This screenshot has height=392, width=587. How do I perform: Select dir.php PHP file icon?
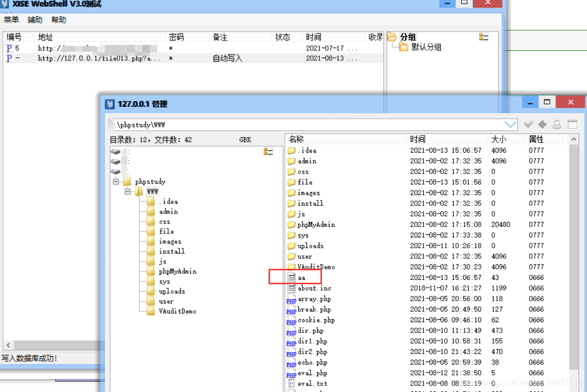(292, 331)
